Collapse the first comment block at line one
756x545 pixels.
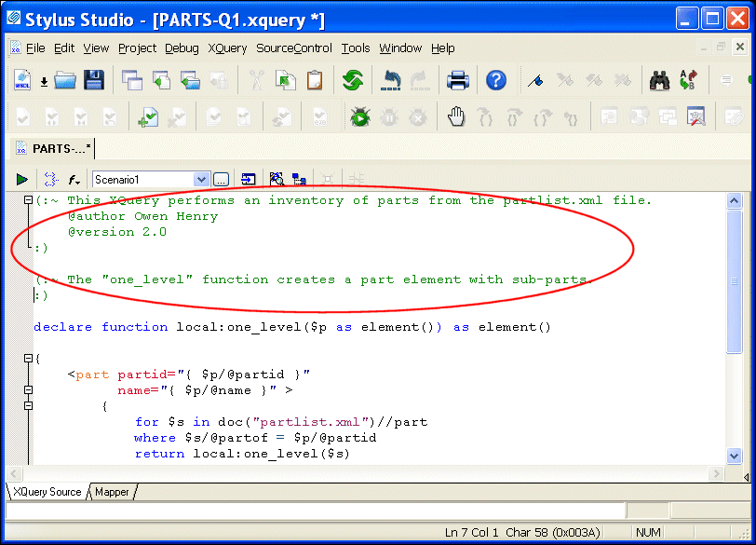tap(28, 200)
